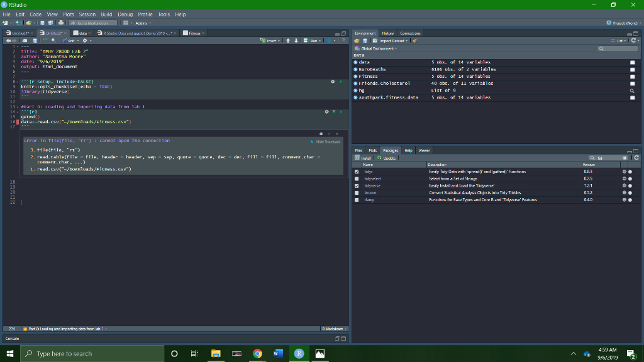Open chunk options gear for setup chunk
Image resolution: width=644 pixels, height=362 pixels.
[x=333, y=82]
